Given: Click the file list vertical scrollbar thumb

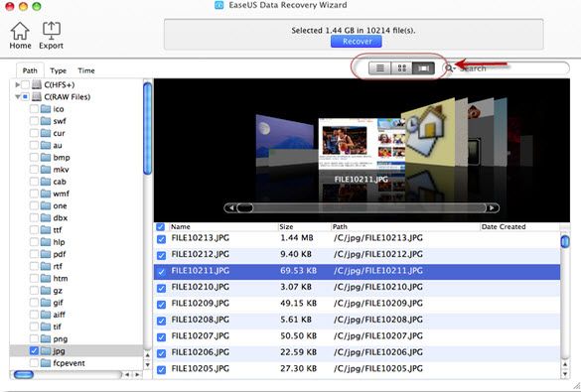Looking at the screenshot, I should pos(565,242).
